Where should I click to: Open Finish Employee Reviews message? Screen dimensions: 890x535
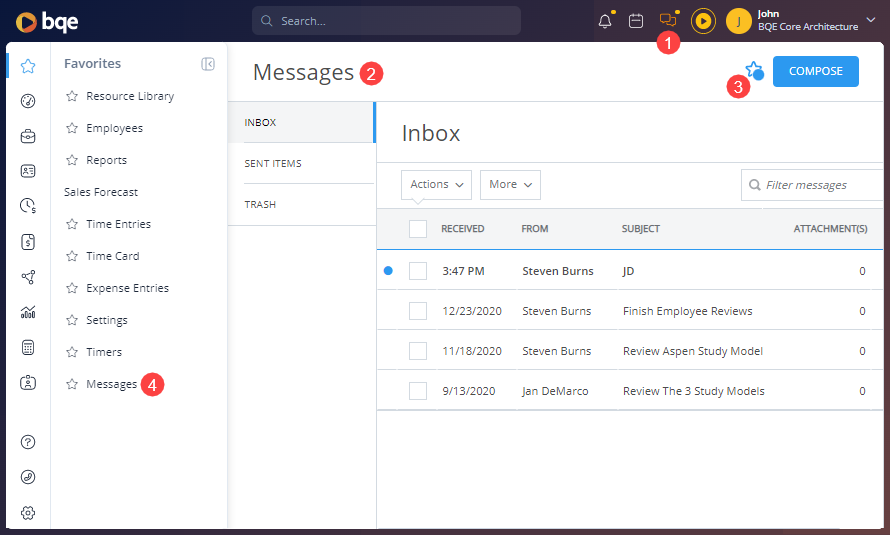[x=687, y=311]
